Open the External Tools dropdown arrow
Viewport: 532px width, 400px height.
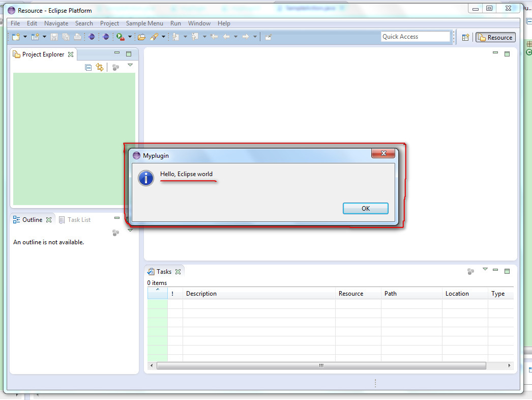click(x=130, y=37)
